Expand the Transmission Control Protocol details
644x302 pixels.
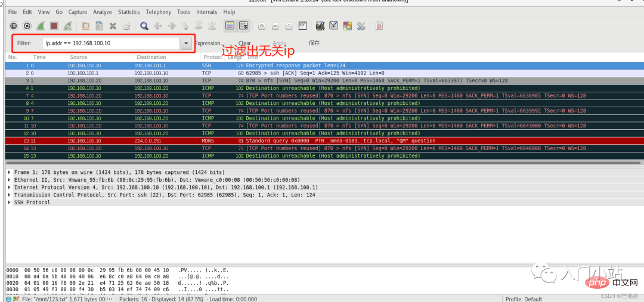[9, 195]
